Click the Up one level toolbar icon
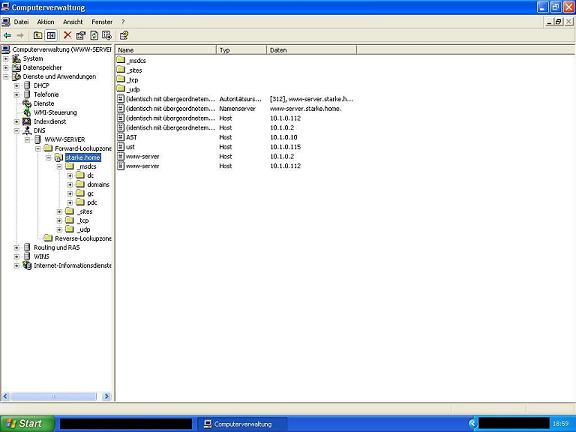 (38, 35)
